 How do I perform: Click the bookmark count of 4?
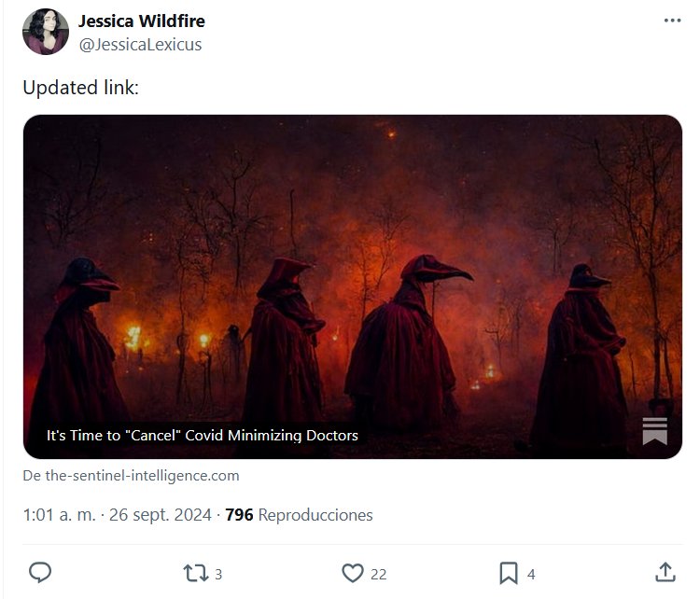tap(531, 574)
